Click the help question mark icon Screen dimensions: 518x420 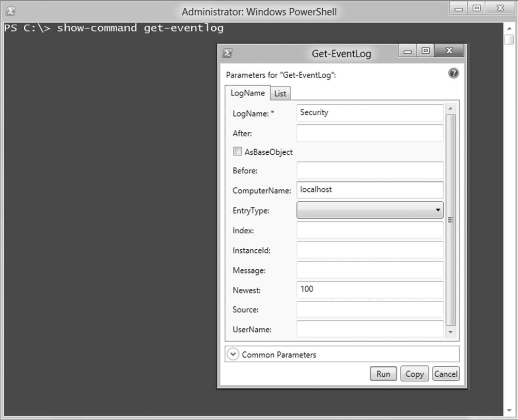pyautogui.click(x=453, y=74)
